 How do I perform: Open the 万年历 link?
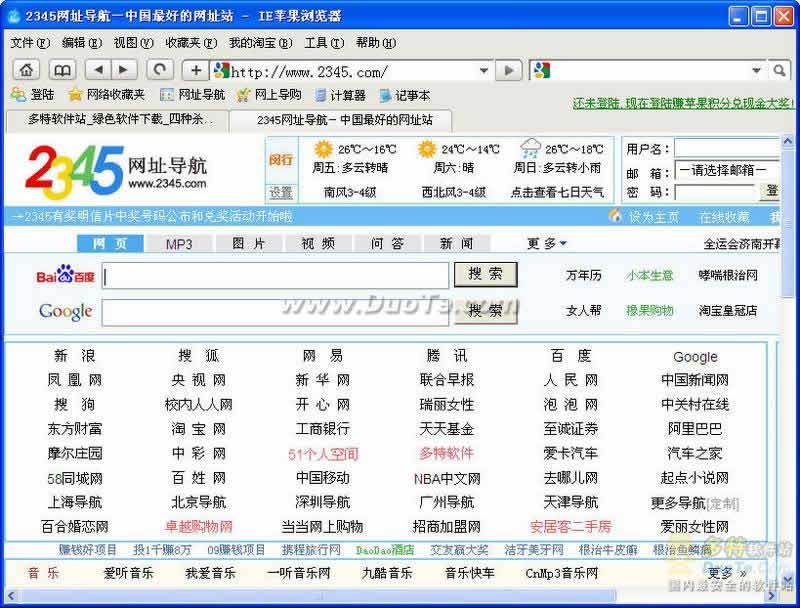coord(584,275)
